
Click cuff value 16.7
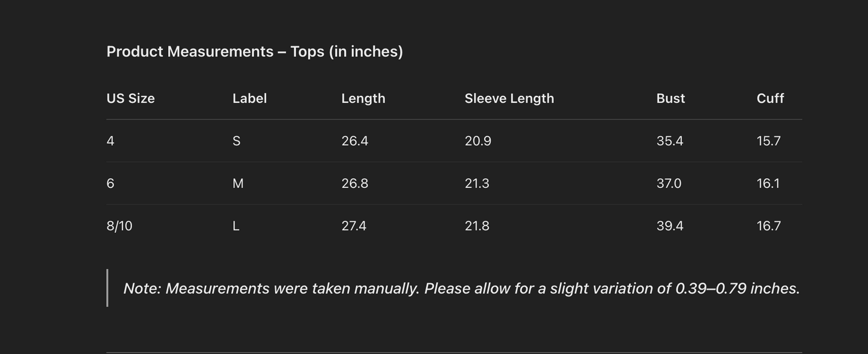(768, 226)
